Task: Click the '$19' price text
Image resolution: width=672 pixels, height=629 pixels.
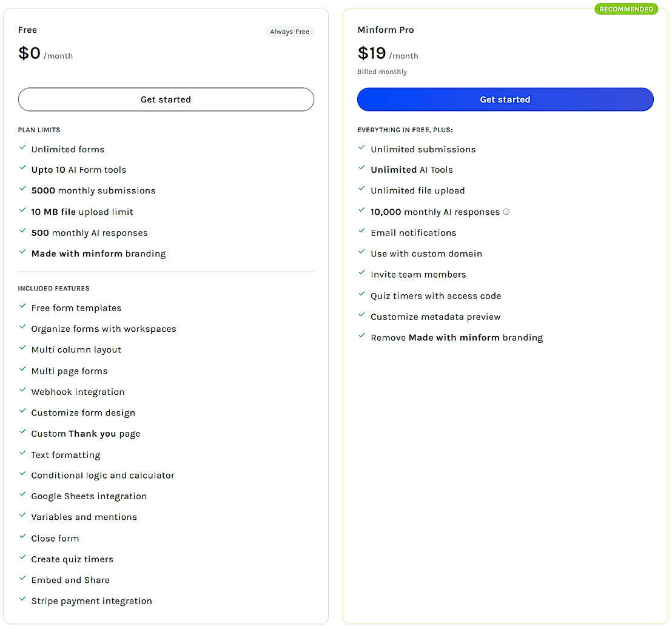Action: tap(372, 53)
